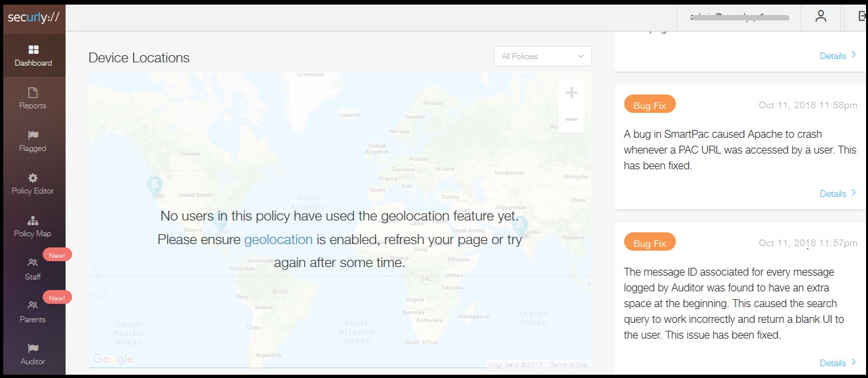The height and width of the screenshot is (378, 868).
Task: Select the Flagged flag icon
Action: pos(33,135)
